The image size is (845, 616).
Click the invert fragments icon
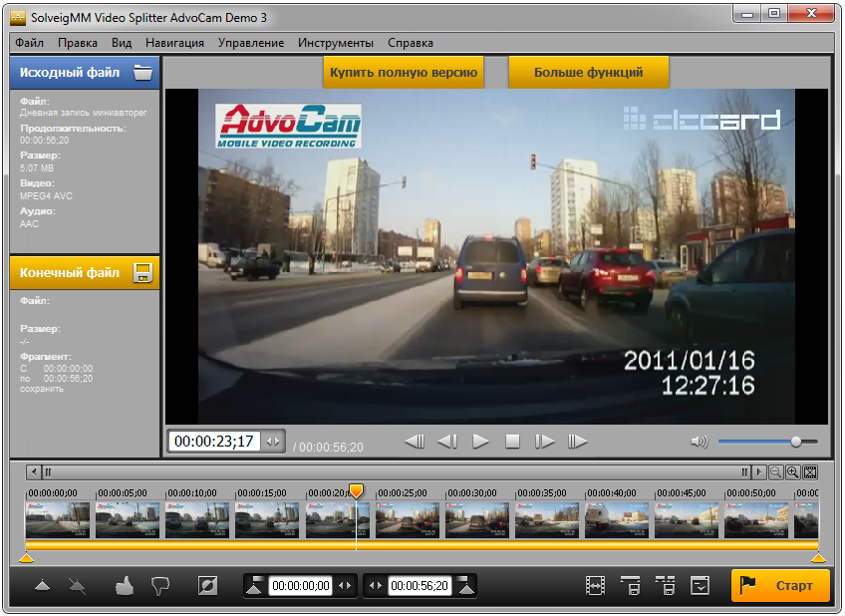click(x=207, y=585)
